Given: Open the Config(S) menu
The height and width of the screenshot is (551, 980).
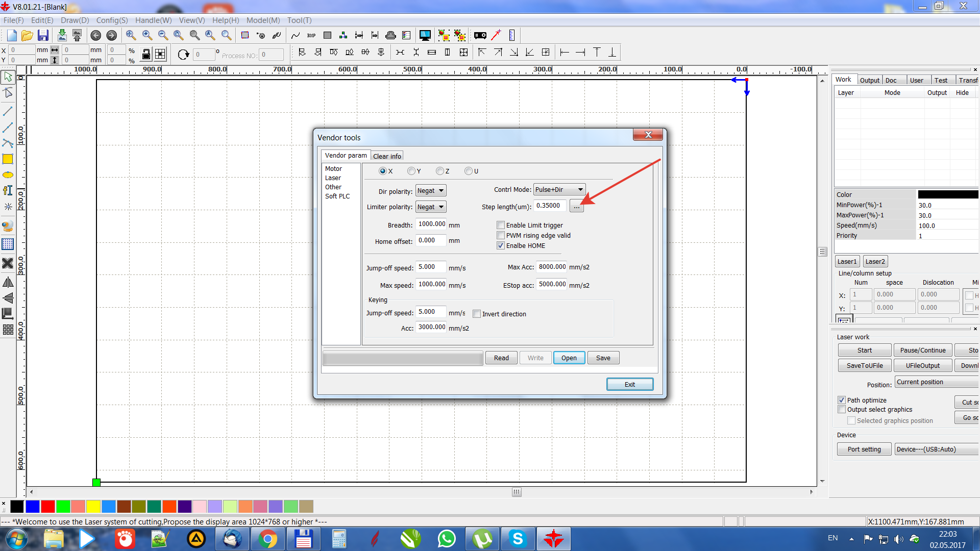Looking at the screenshot, I should tap(112, 20).
